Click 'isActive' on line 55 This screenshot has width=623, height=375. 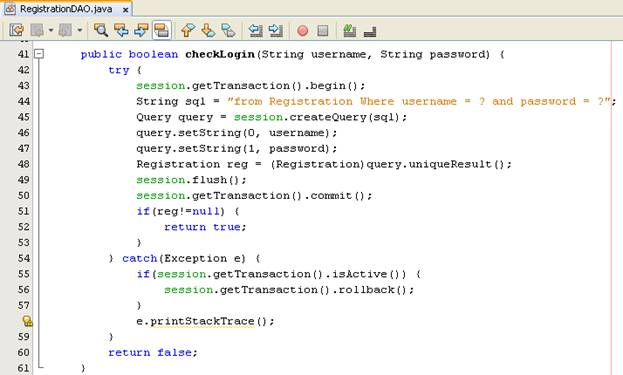(359, 274)
